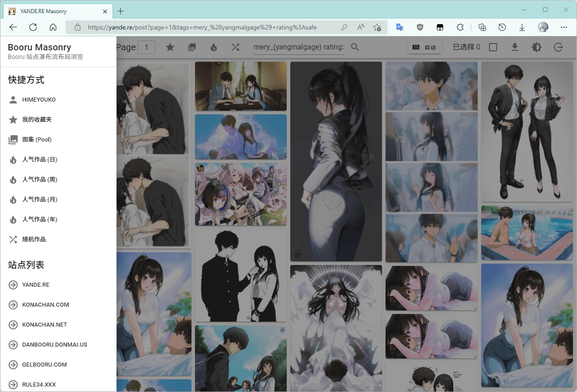Open browser settings three-dots menu
The image size is (577, 392).
coord(564,27)
